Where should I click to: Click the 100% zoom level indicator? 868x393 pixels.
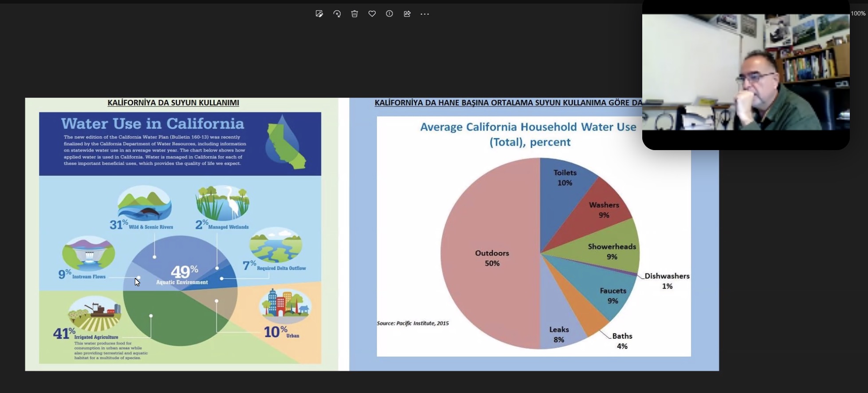(x=858, y=13)
